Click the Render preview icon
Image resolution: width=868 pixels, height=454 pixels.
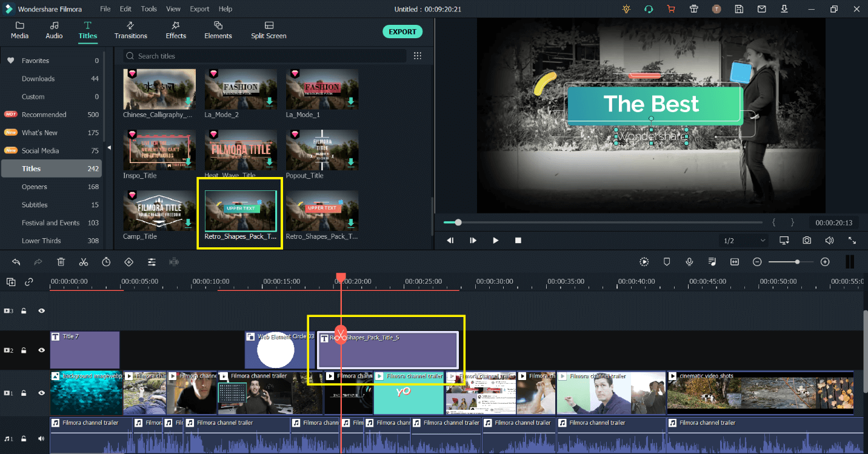pos(644,262)
